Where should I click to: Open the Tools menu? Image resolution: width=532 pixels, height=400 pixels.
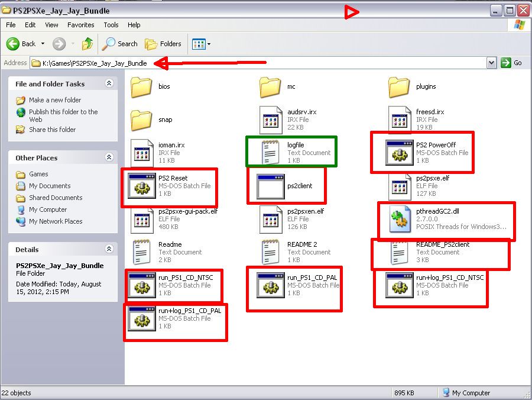(111, 25)
